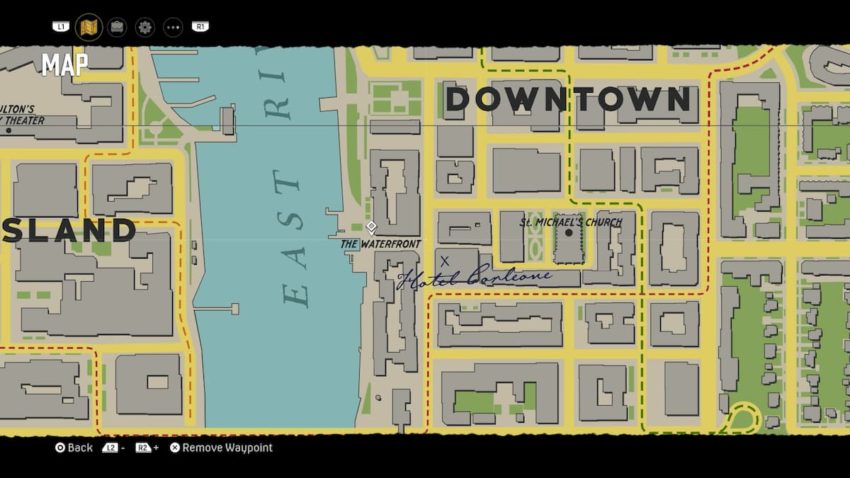Click The Waterfront label

(x=381, y=244)
